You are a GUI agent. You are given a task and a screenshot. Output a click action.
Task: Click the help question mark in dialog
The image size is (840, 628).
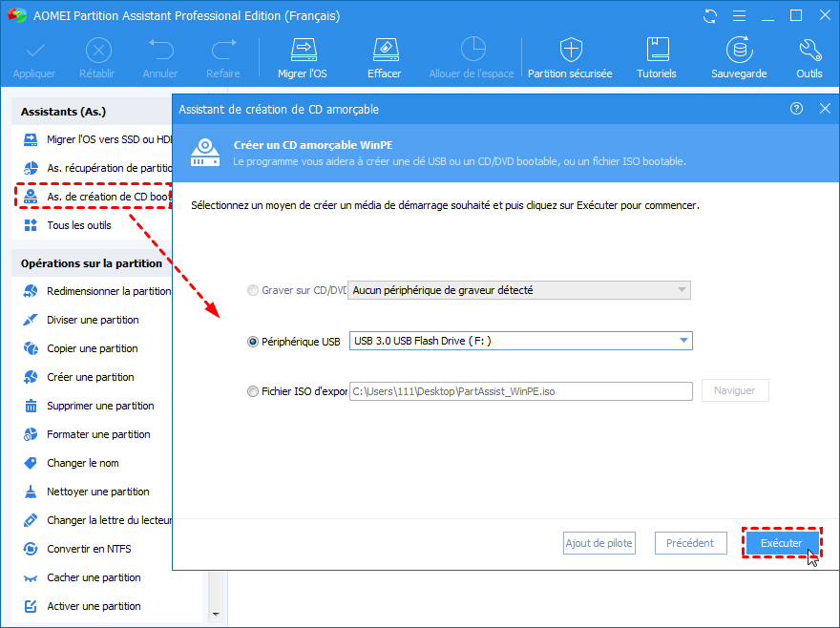797,109
